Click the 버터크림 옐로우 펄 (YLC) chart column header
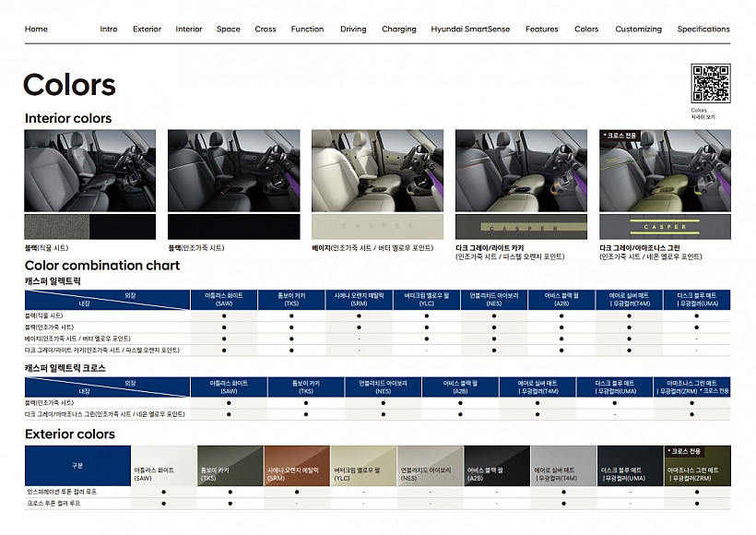Screen dimensions: 756x535 click(x=427, y=300)
